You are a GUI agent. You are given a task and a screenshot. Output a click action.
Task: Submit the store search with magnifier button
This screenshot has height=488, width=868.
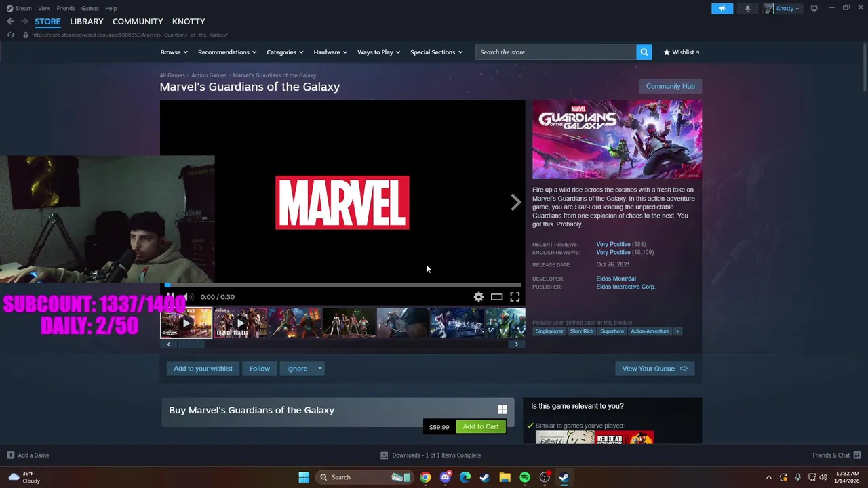pos(644,52)
